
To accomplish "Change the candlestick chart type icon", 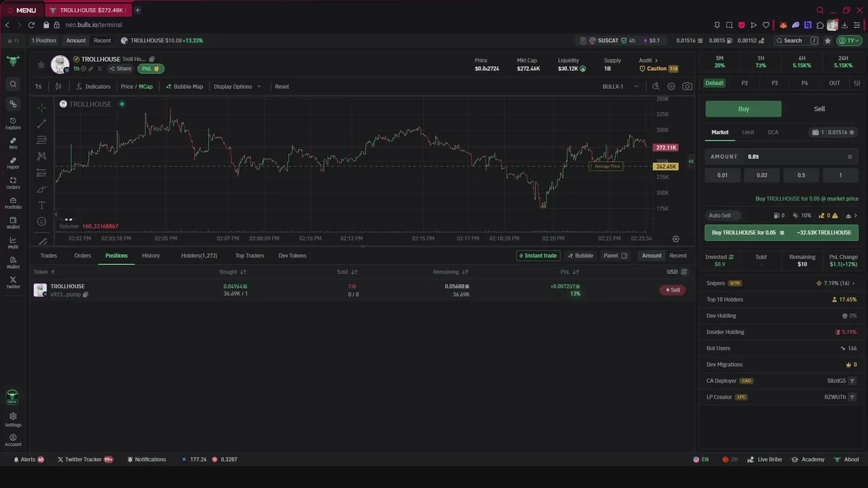I will (x=58, y=86).
